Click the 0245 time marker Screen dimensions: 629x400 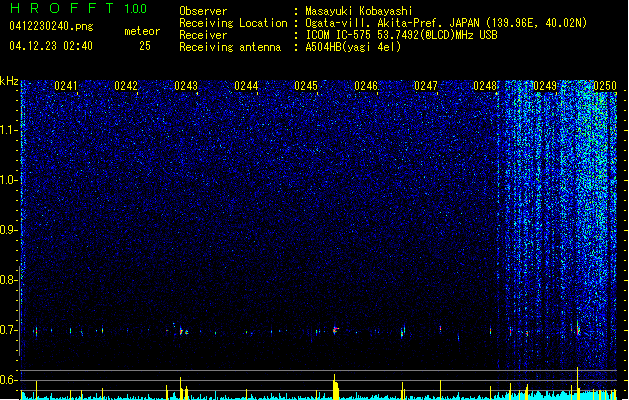[306, 86]
